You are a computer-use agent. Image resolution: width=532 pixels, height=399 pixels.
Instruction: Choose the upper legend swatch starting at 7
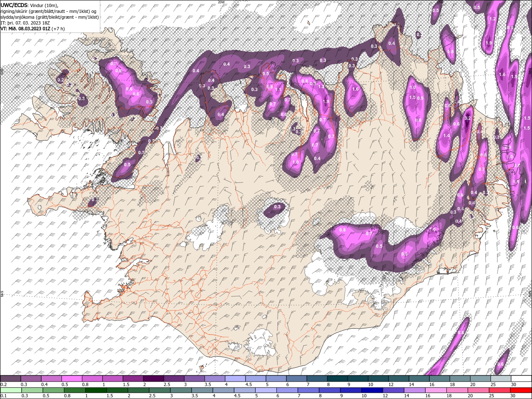point(316,379)
